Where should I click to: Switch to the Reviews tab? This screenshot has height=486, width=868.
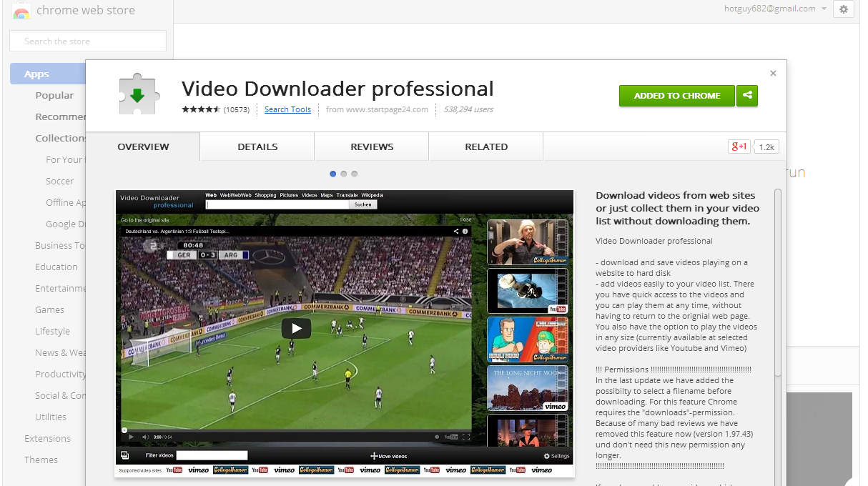click(372, 147)
